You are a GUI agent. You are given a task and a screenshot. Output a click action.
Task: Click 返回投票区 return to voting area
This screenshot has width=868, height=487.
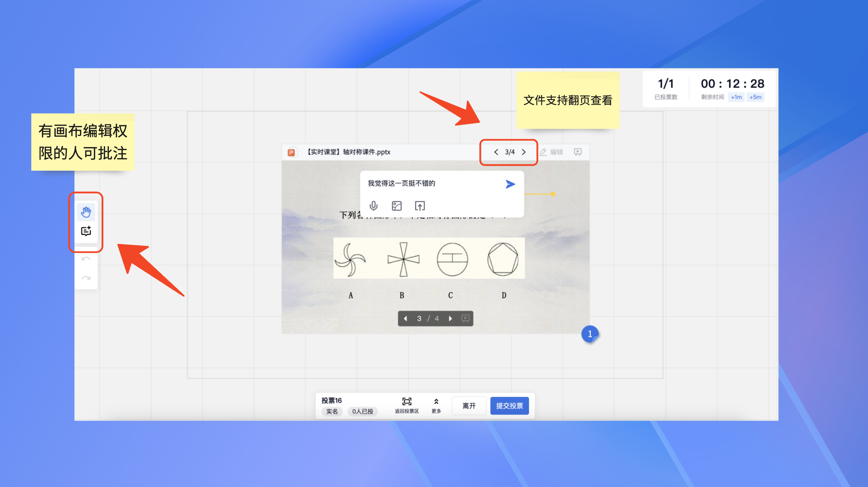[407, 405]
